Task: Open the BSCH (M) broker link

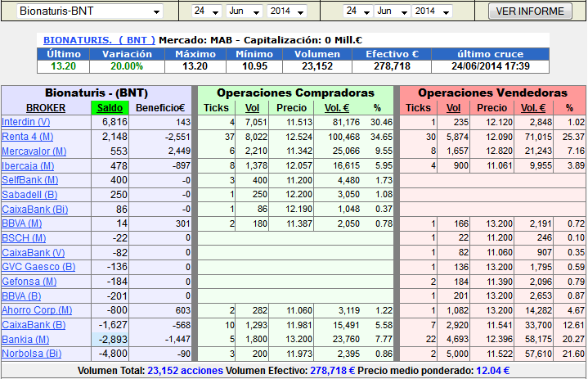Action: tap(24, 238)
